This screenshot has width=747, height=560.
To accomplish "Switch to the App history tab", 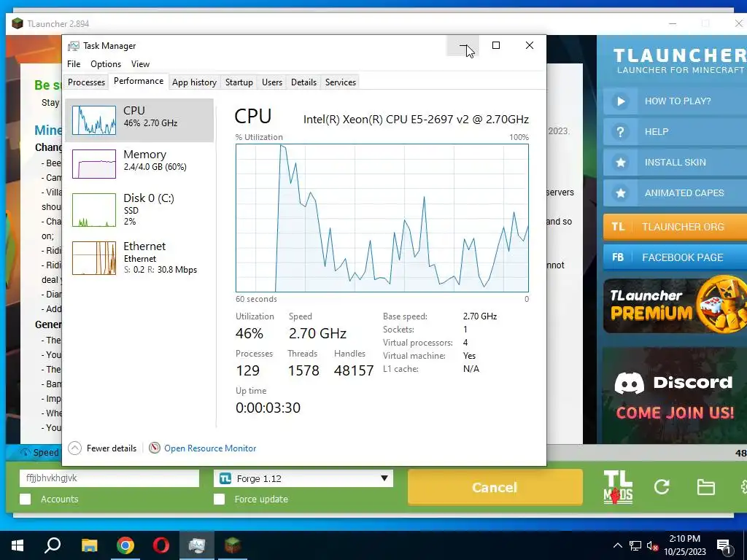I will (194, 82).
